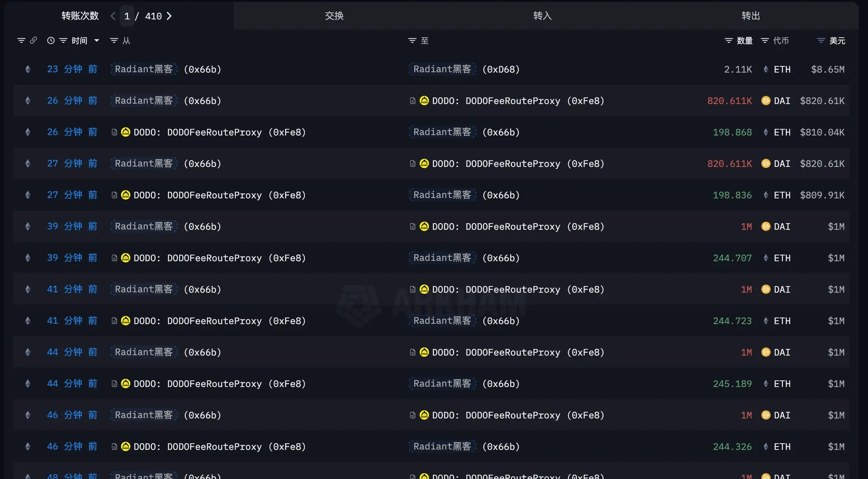The width and height of the screenshot is (868, 479).
Task: Go to next transfers page arrow
Action: [x=169, y=16]
